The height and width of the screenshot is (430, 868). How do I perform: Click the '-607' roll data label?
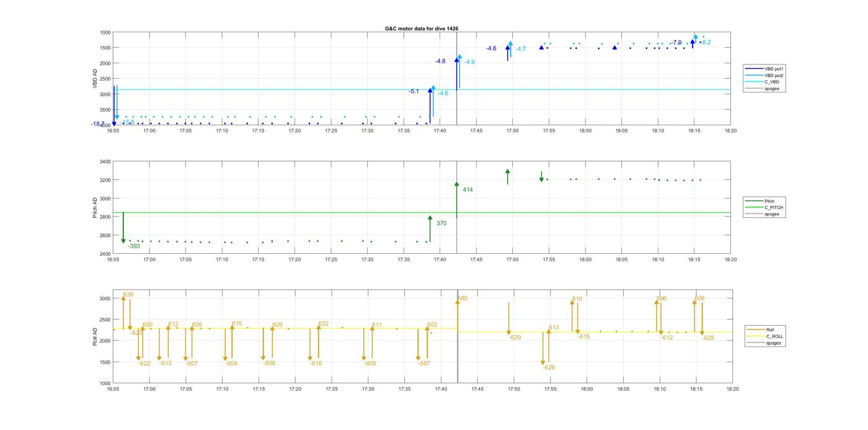[x=192, y=364]
